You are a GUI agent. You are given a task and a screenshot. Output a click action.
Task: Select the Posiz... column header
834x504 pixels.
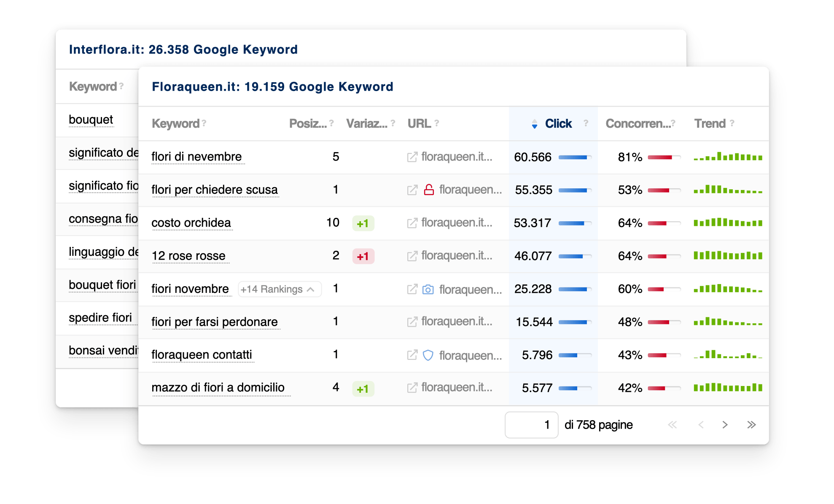click(308, 123)
